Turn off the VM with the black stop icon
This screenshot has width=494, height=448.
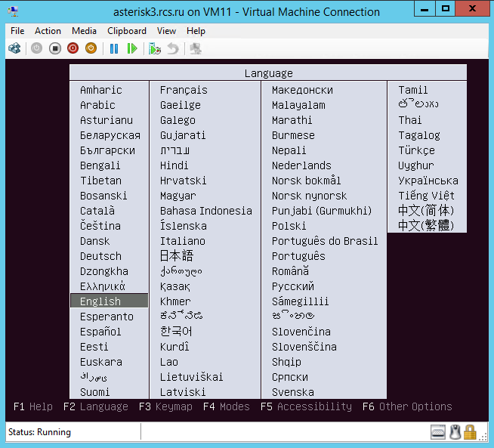[x=55, y=48]
